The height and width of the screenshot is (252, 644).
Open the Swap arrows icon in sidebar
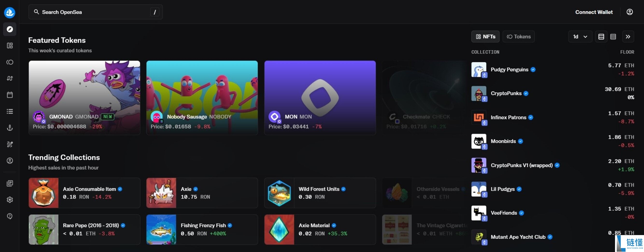(10, 78)
